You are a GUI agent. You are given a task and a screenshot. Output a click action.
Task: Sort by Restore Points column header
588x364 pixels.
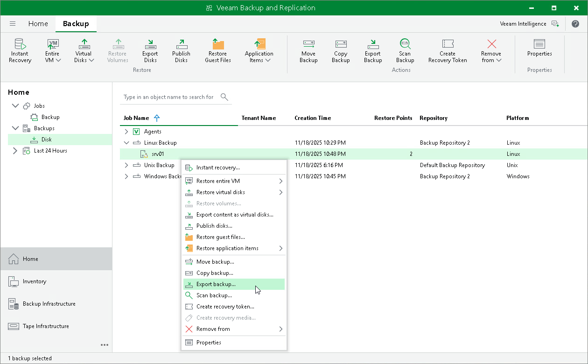(x=393, y=118)
